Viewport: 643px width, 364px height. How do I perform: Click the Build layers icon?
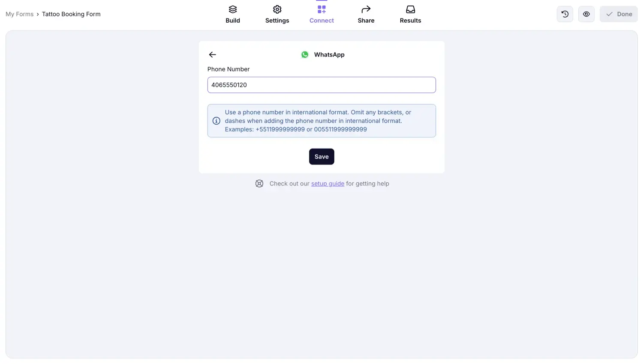(x=233, y=9)
